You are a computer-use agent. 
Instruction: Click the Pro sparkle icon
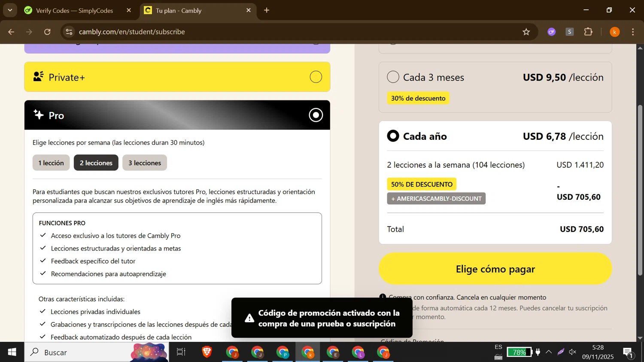coord(39,115)
